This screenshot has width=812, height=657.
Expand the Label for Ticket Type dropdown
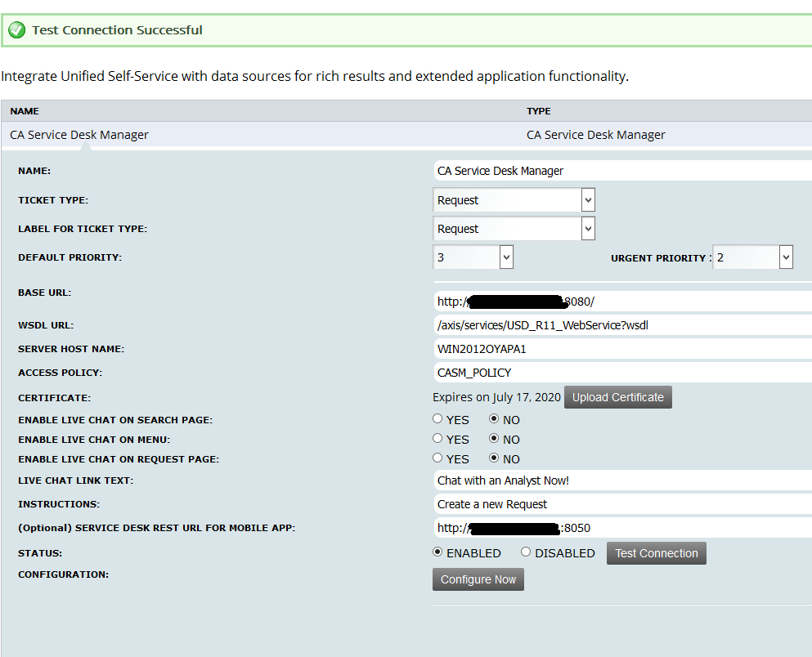[x=514, y=229]
